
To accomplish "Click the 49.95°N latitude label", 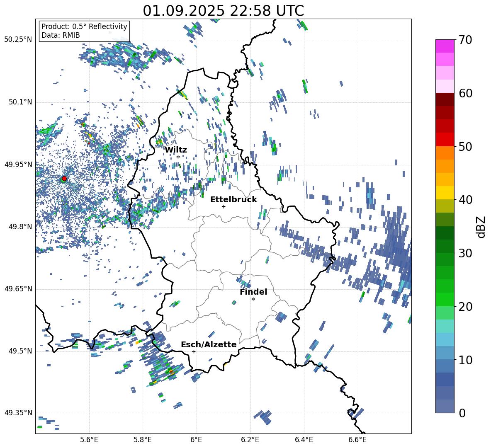I will 18,164.
